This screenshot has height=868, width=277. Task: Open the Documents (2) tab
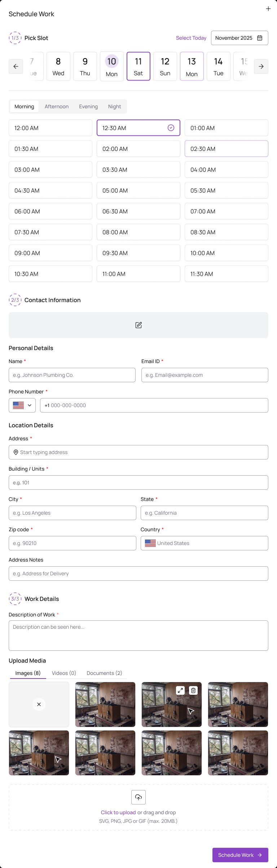coord(104,673)
